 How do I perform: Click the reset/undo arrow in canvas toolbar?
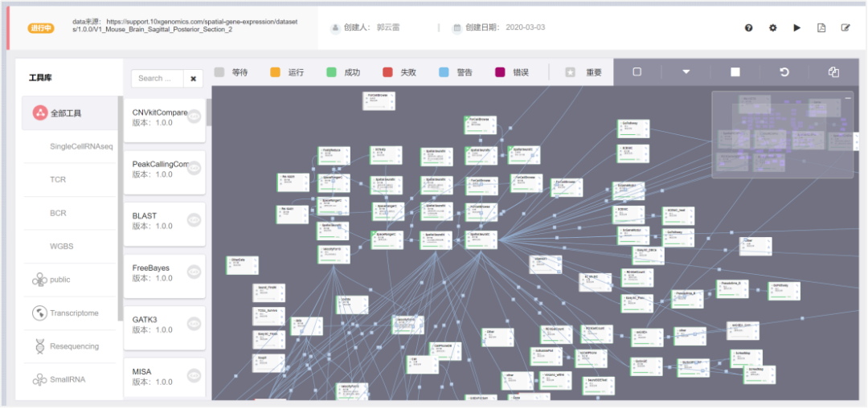[x=784, y=72]
